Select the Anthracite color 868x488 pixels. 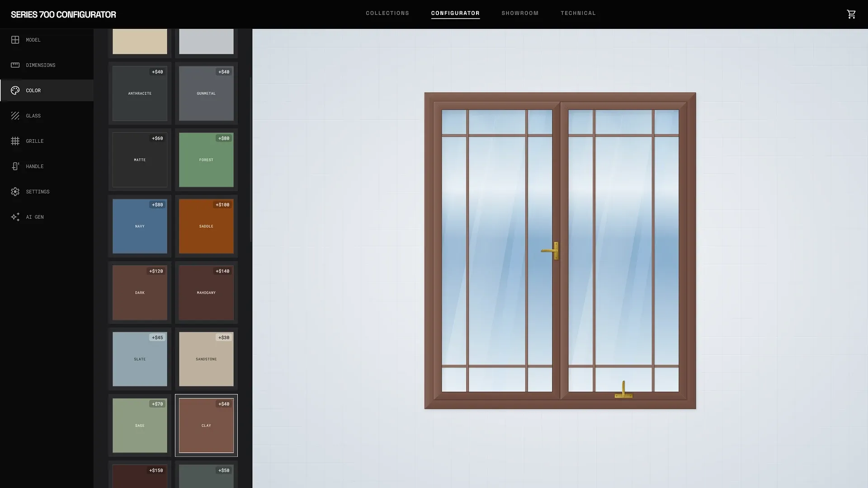tap(140, 93)
